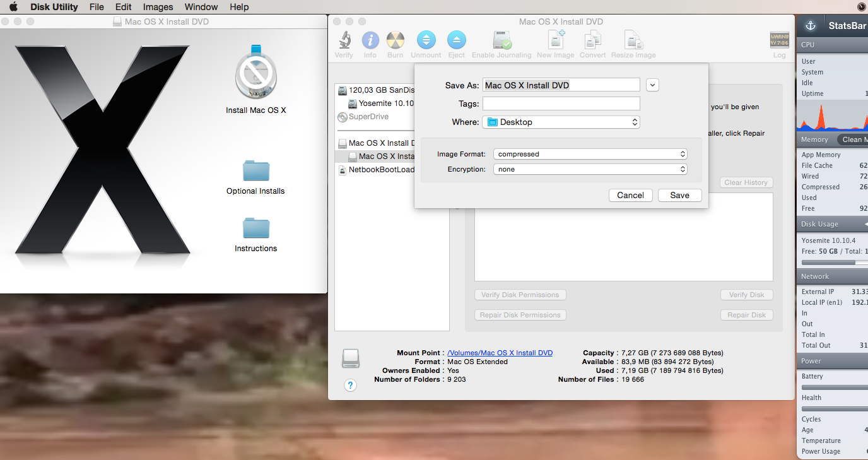Click the disk drive icon beside Mount Point
Viewport: 868px width, 460px height.
(351, 358)
